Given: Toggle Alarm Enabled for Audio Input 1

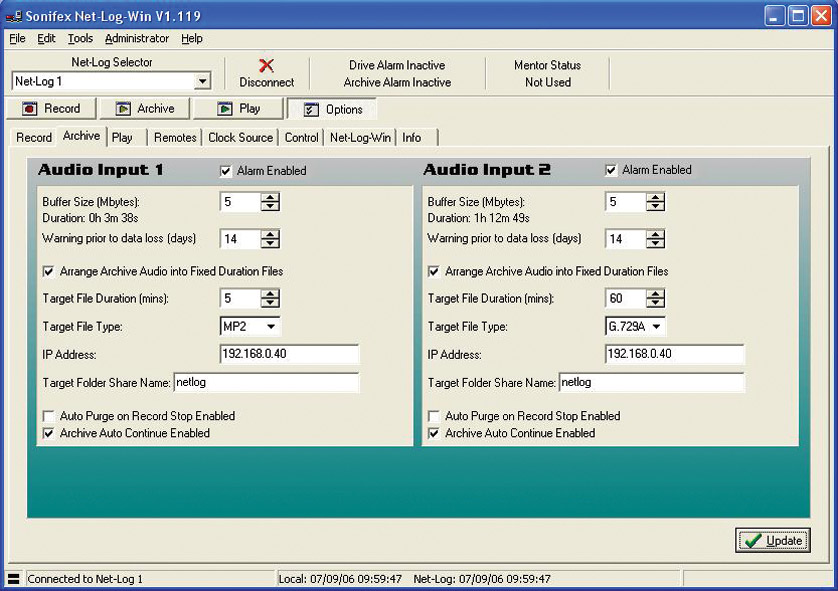Looking at the screenshot, I should (226, 171).
